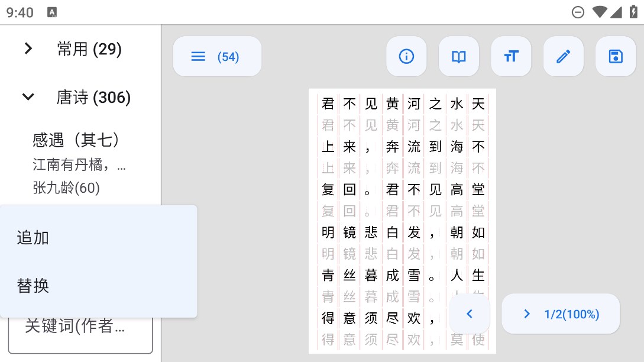
Task: Tap the cellular signal status icon
Action: click(x=616, y=12)
